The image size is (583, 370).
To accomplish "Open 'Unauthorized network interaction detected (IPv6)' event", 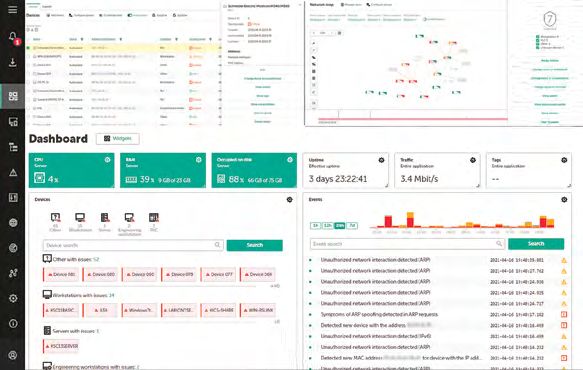I will tap(376, 336).
